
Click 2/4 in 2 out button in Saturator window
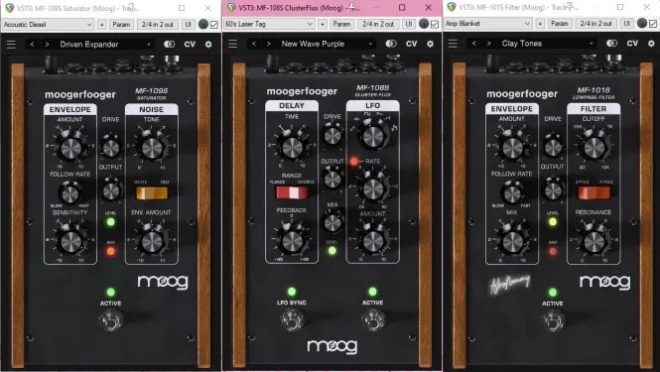[158, 24]
